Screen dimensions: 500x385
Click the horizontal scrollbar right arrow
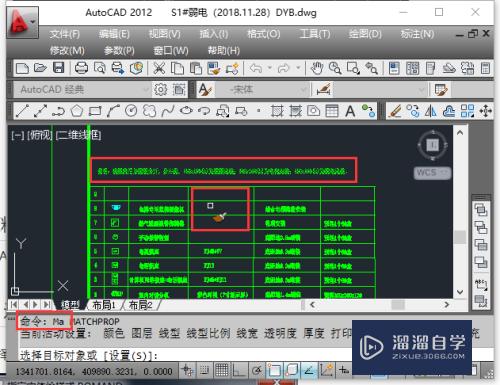click(447, 304)
